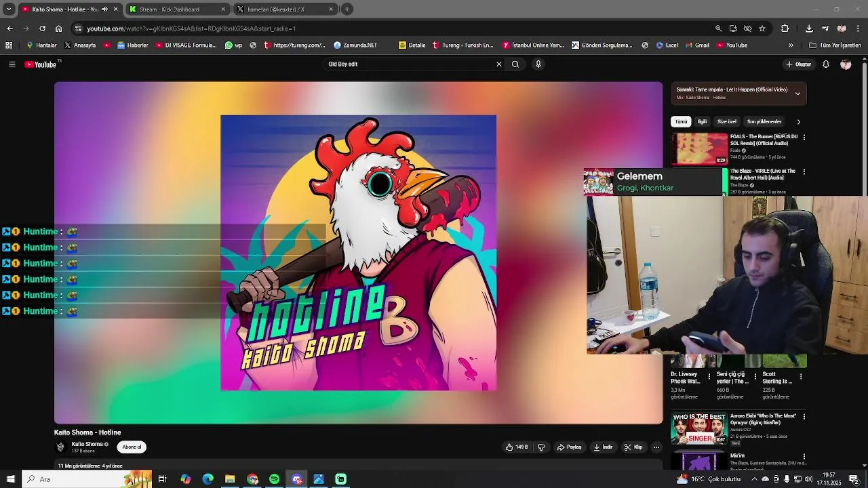The width and height of the screenshot is (868, 488).
Task: Open the YouTube guide hamburger menu
Action: [12, 64]
